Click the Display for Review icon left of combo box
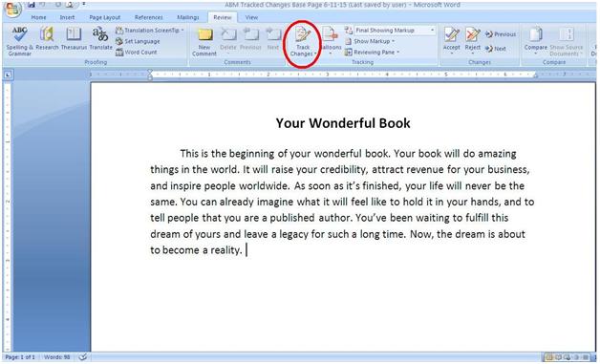Image resolution: width=600 pixels, height=364 pixels. 348,30
